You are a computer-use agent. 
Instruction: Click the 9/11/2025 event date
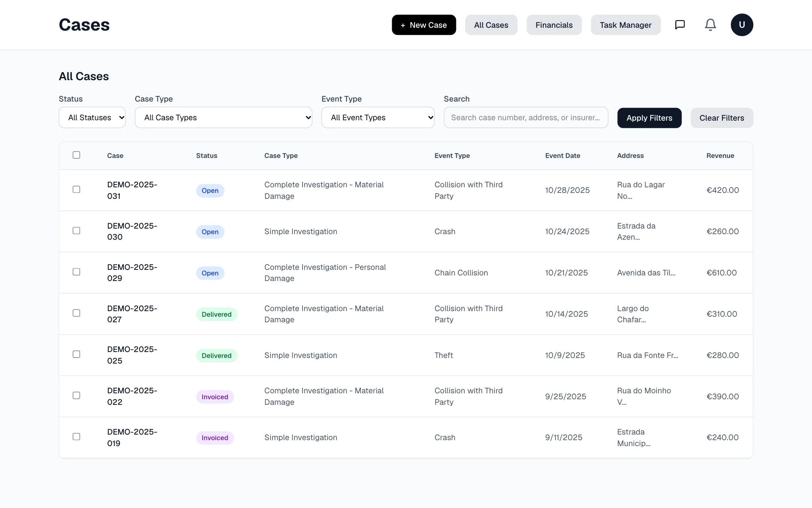(x=564, y=437)
